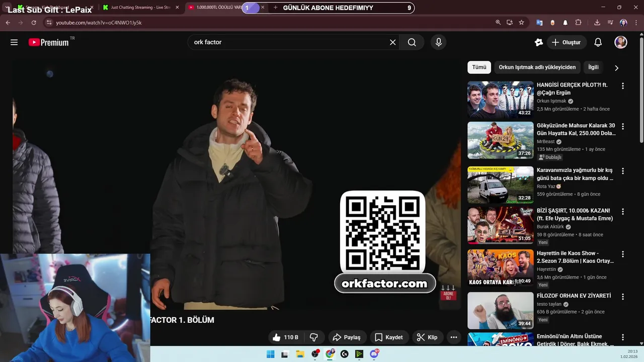Share the video via Paylaş
This screenshot has height=362, width=644.
347,337
